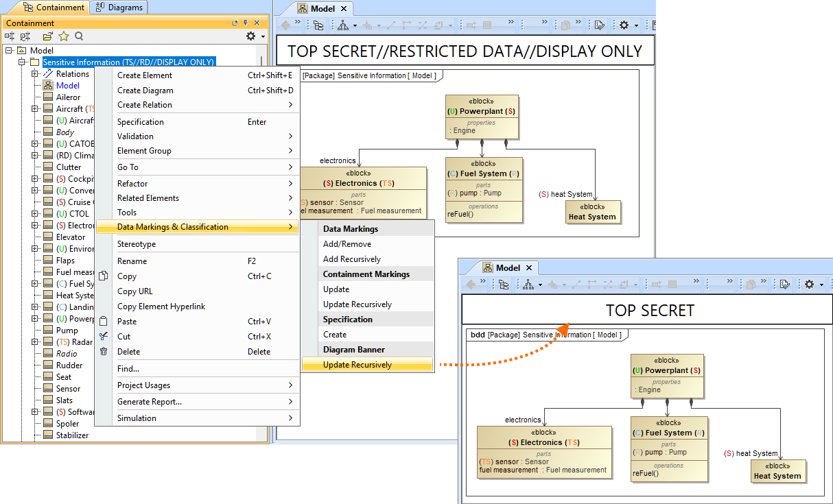Screen dimensions: 833x504
Task: Choose Rename in context menu
Action: pos(198,261)
